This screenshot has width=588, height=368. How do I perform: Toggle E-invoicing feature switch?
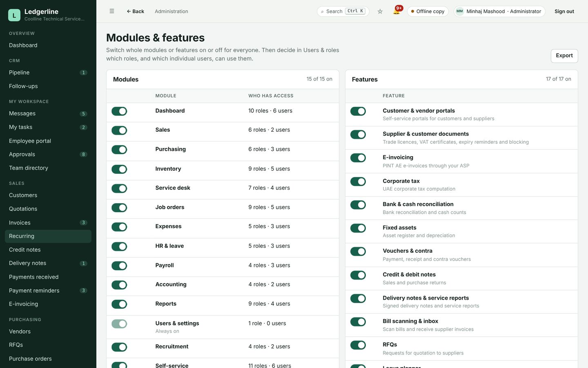click(358, 158)
